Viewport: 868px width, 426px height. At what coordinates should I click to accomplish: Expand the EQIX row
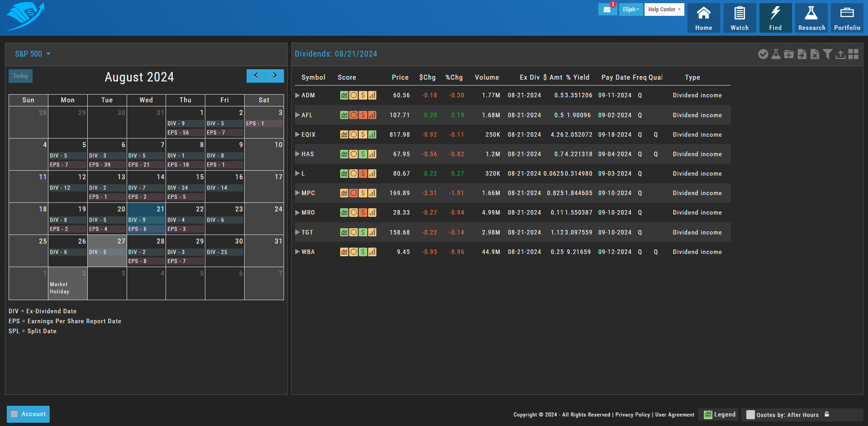[298, 134]
